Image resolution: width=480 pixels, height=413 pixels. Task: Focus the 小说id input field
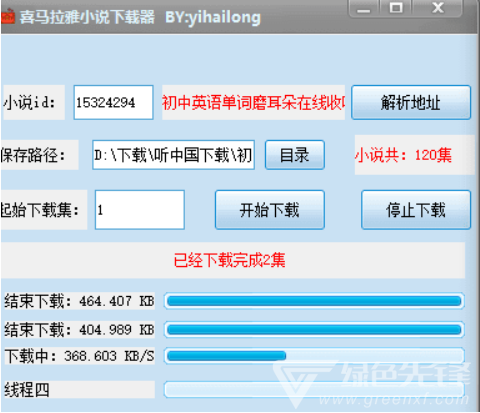click(x=113, y=102)
